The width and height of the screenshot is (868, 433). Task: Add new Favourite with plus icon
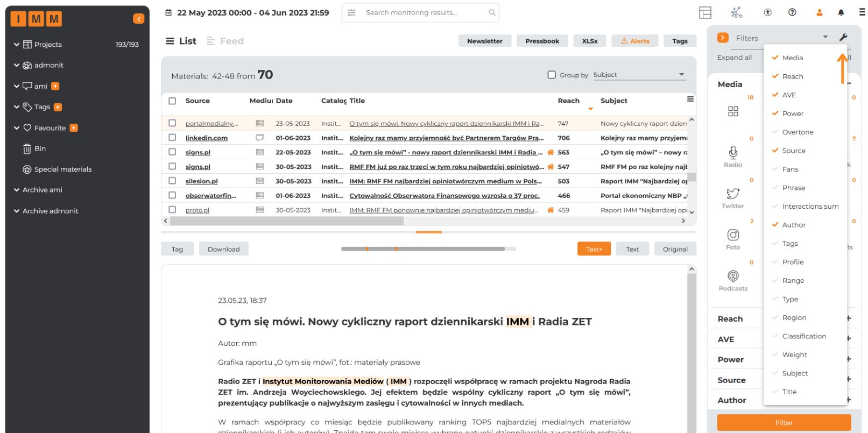[74, 128]
